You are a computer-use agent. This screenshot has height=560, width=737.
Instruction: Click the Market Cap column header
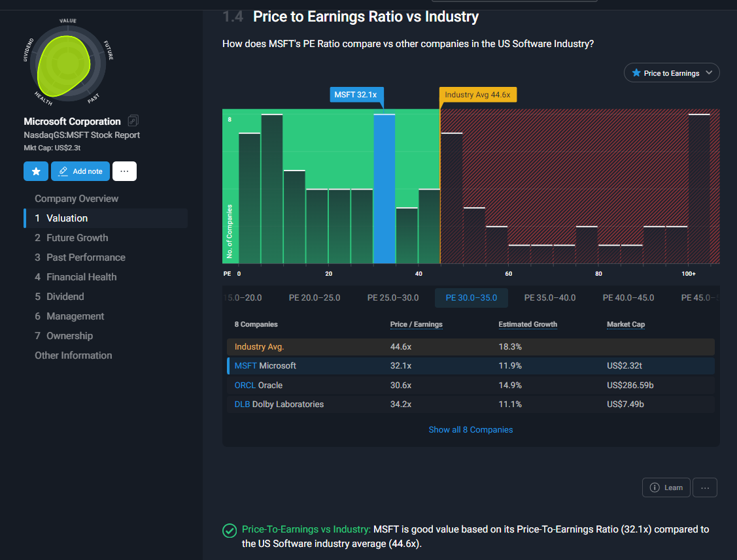coord(626,325)
